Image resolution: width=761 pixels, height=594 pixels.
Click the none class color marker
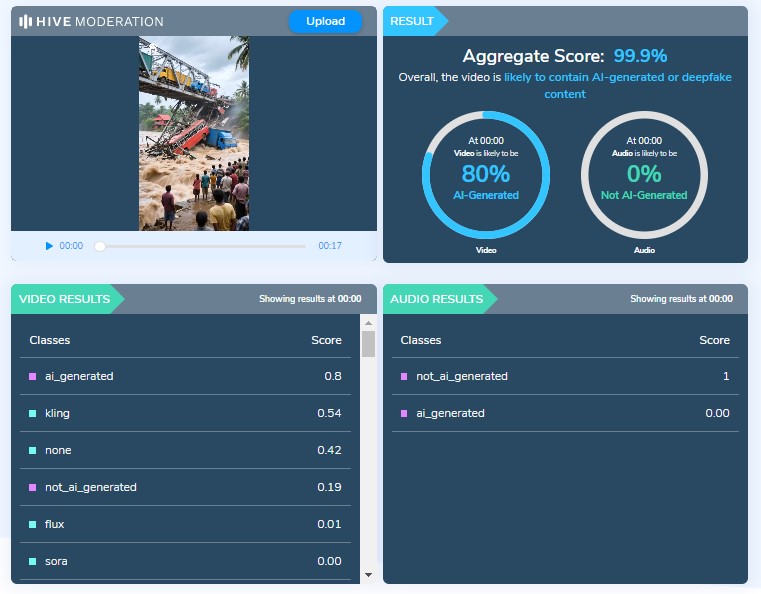33,451
